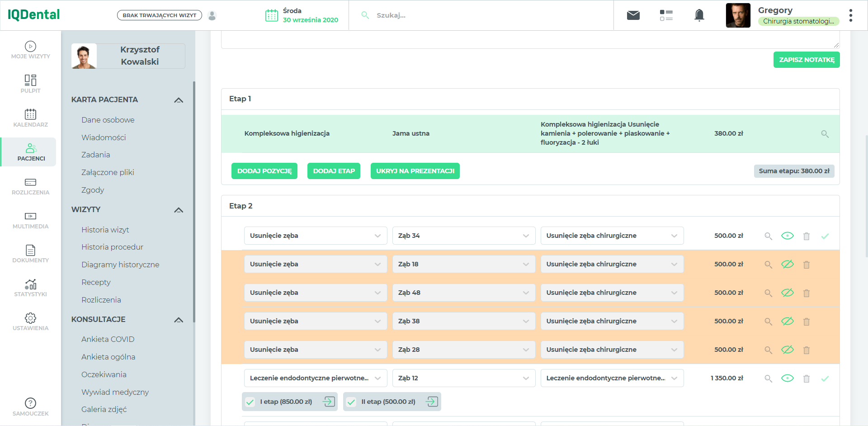
Task: Open STATYSTYKI in sidebar
Action: click(x=30, y=288)
